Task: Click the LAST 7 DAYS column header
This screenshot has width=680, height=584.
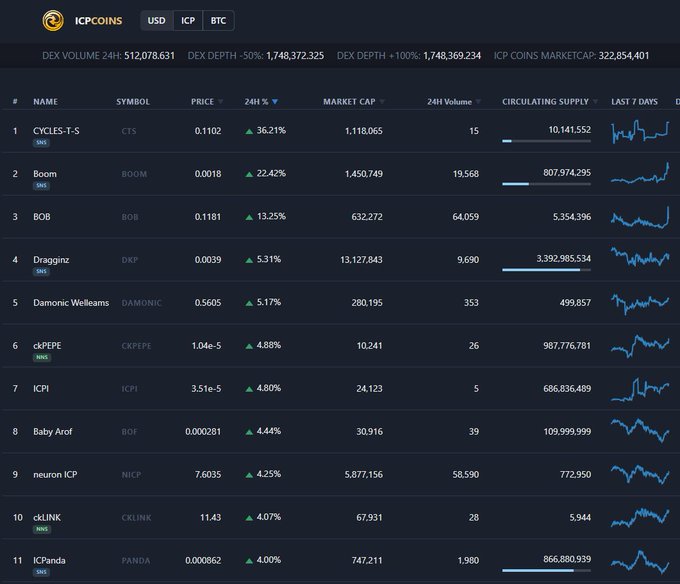Action: click(x=634, y=102)
